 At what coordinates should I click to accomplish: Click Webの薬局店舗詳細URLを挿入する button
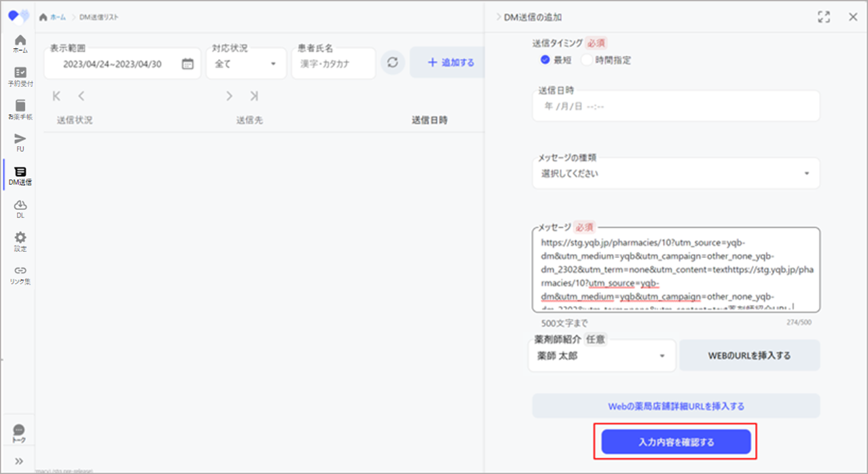click(676, 406)
